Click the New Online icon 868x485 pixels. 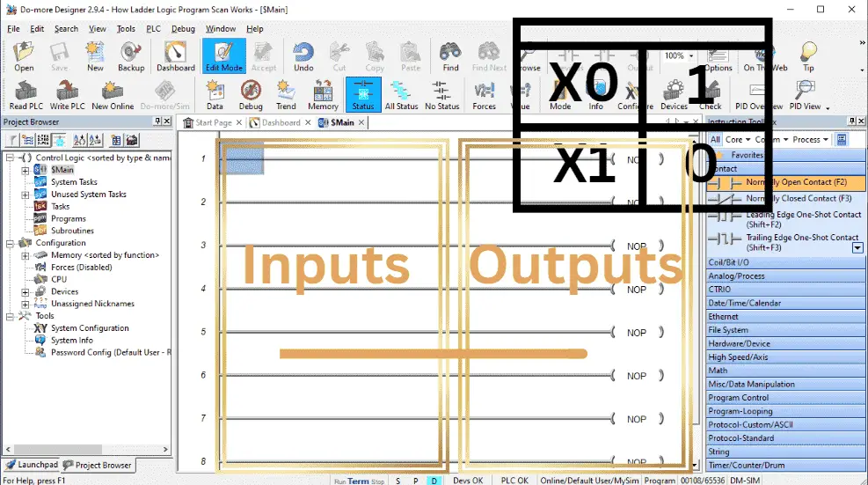pos(113,95)
